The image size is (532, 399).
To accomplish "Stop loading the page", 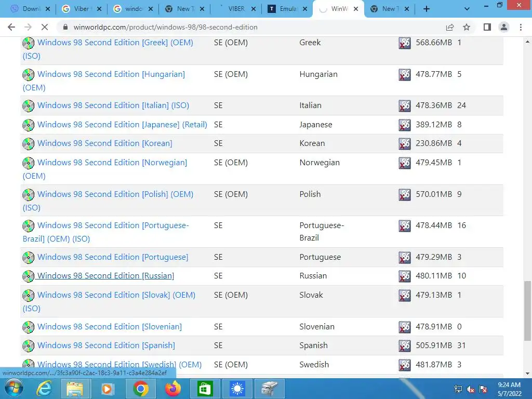I will point(45,27).
